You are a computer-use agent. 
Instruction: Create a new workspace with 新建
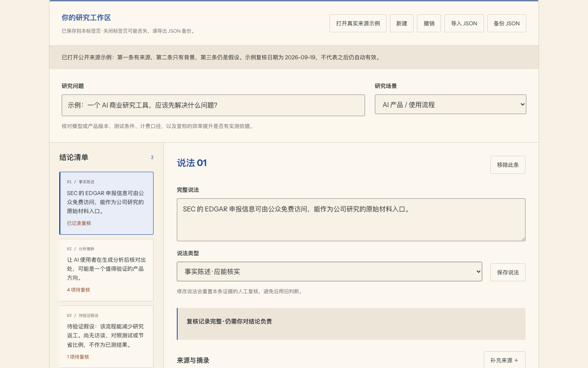coord(402,23)
